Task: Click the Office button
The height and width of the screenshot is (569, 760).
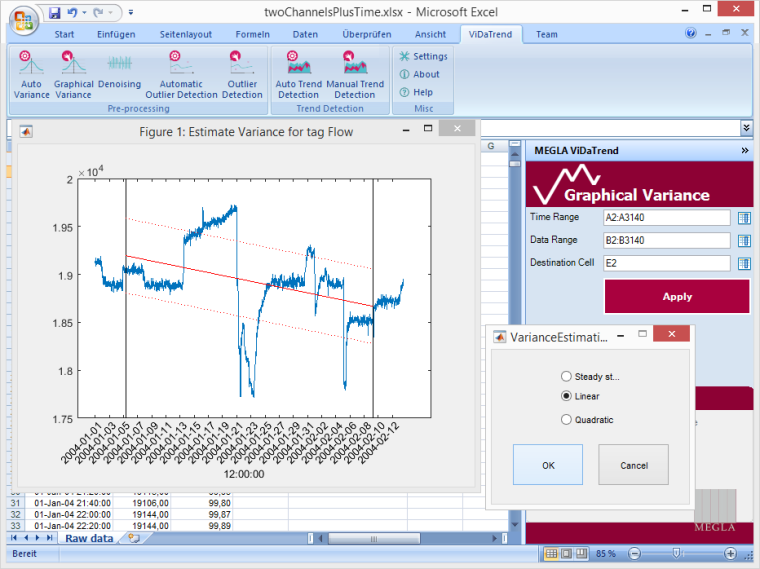Action: point(23,20)
